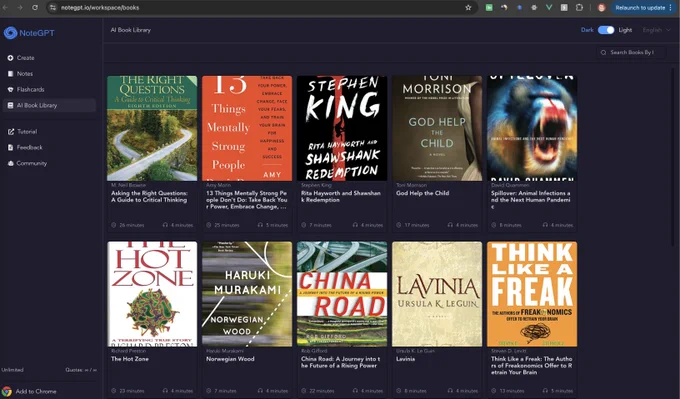The image size is (680, 399).
Task: Click headphone icon on Asking the Right Questions card
Action: tap(165, 225)
